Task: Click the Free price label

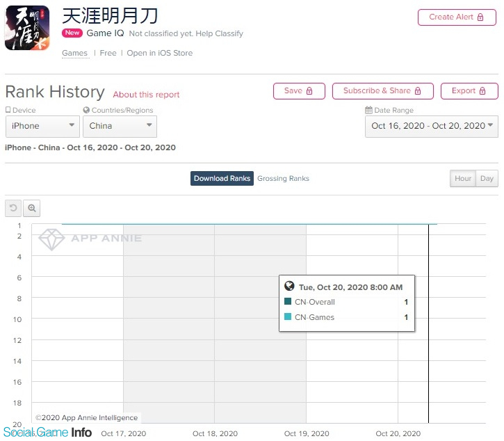Action: [108, 53]
